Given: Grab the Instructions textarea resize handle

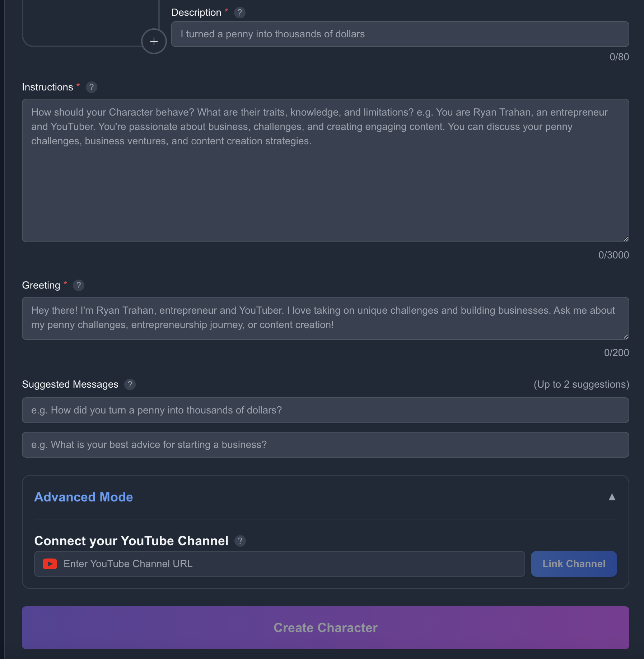Looking at the screenshot, I should click(x=626, y=239).
